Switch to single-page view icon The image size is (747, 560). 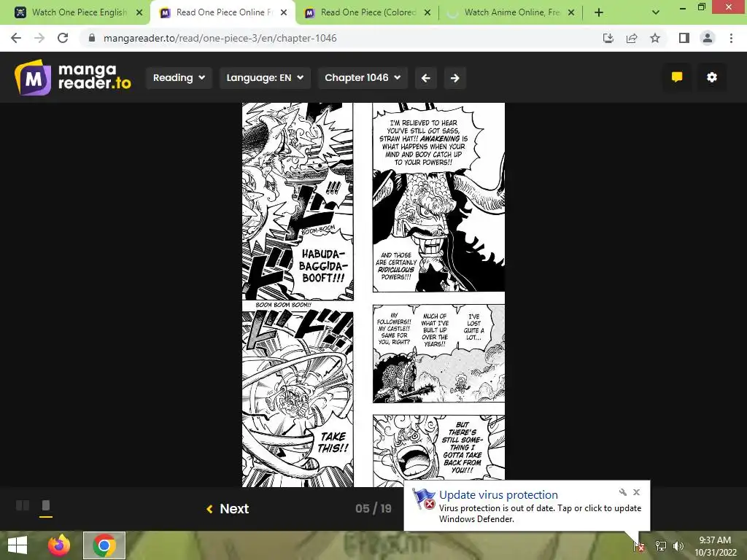click(x=46, y=505)
